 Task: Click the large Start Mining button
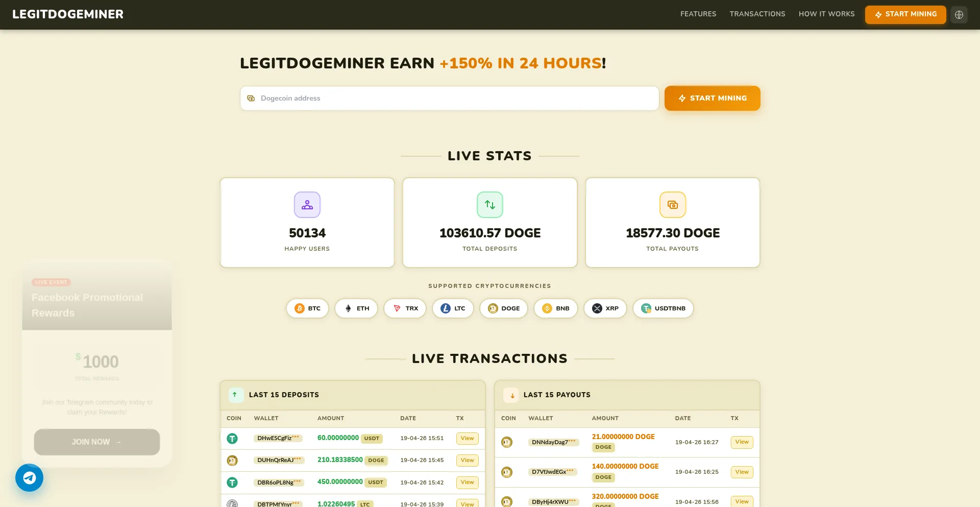712,98
